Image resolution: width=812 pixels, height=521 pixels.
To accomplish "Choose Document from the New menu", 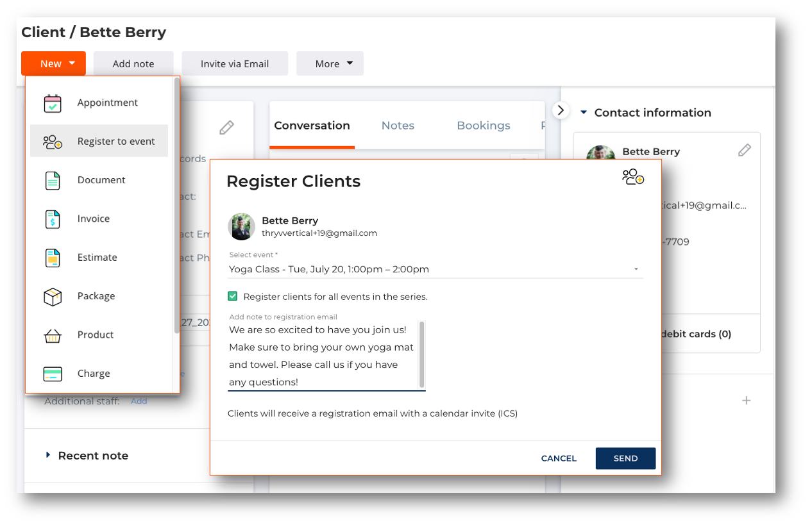I will click(x=99, y=180).
